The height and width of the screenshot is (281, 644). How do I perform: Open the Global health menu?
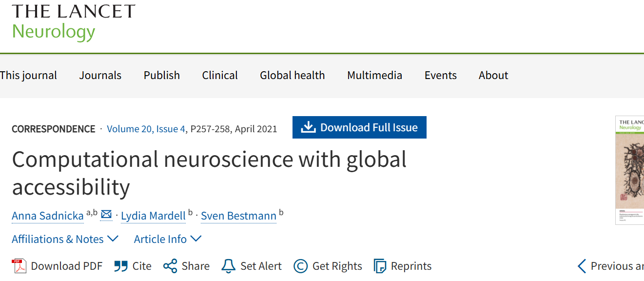coord(292,76)
